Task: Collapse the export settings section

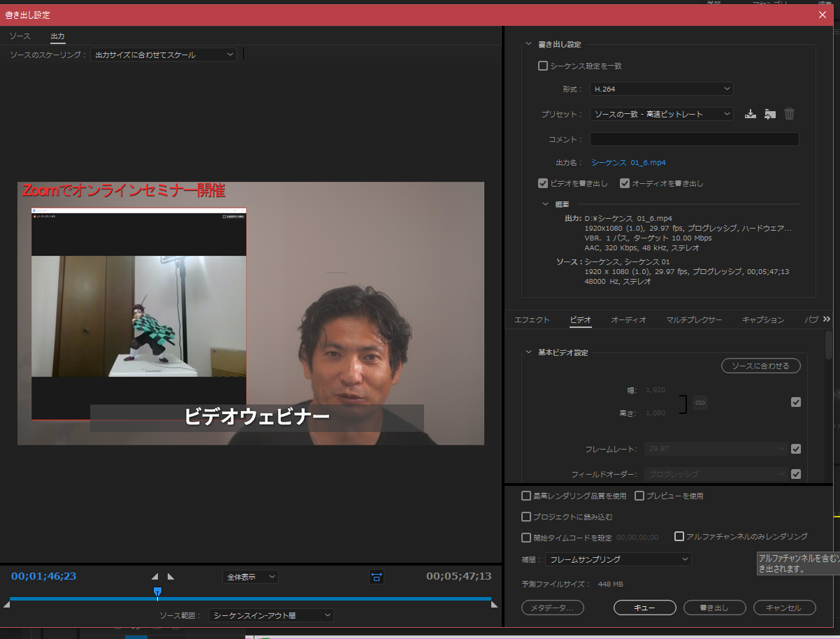Action: (528, 44)
